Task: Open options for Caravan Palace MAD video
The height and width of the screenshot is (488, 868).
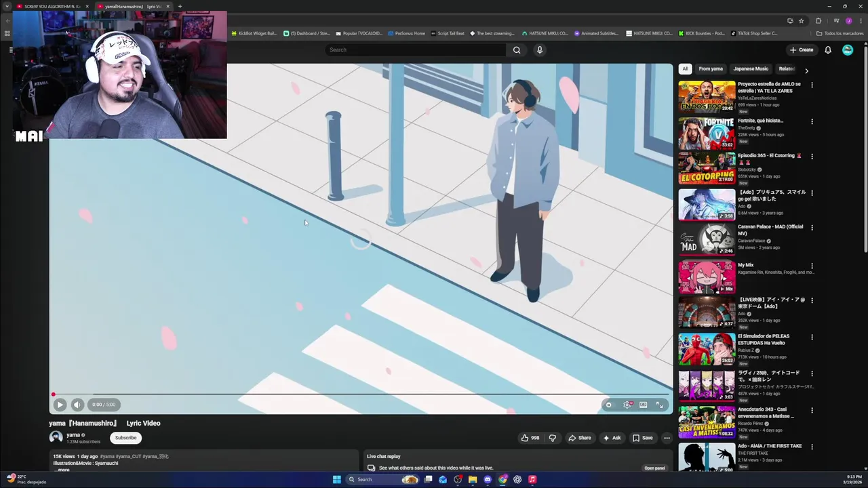Action: pos(812,228)
